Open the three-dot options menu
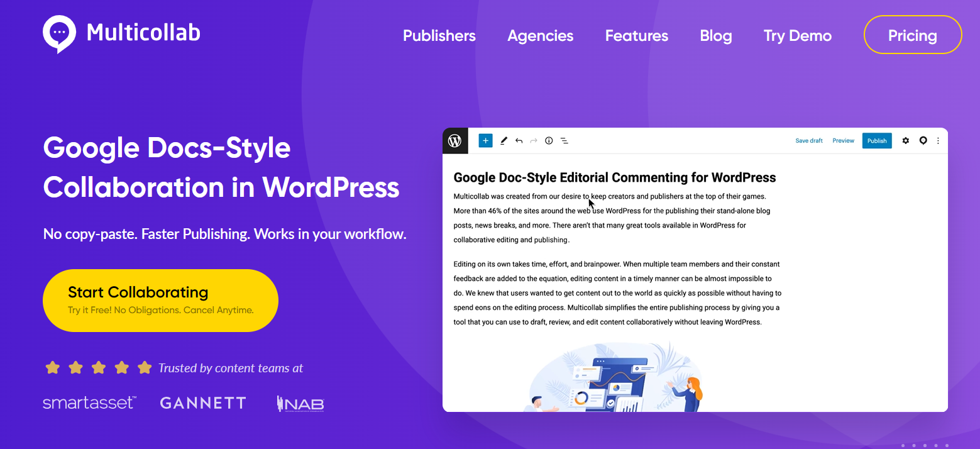The image size is (980, 449). (939, 141)
